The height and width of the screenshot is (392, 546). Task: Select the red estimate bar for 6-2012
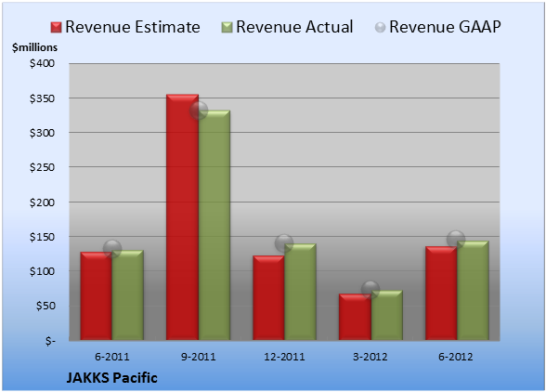click(x=441, y=294)
